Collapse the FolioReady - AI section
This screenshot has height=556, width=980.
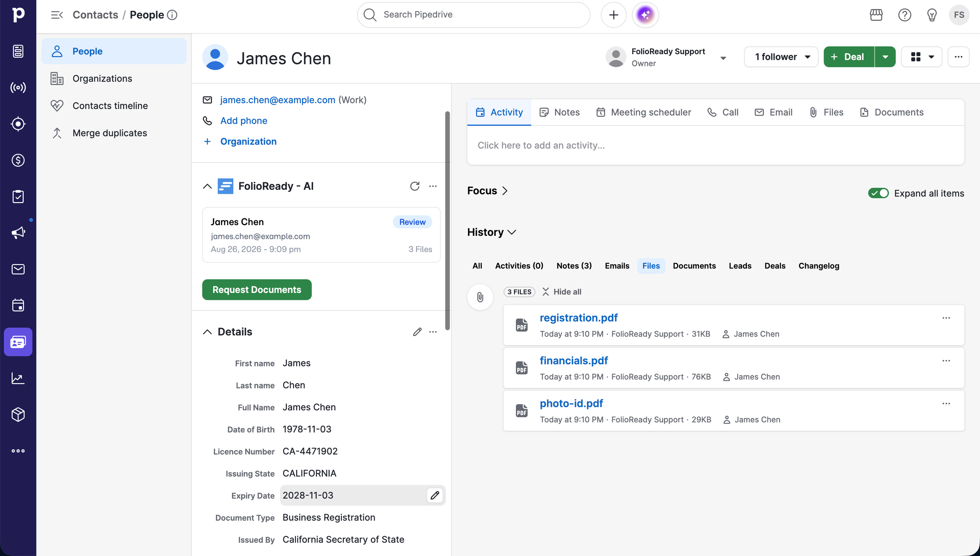coord(207,186)
